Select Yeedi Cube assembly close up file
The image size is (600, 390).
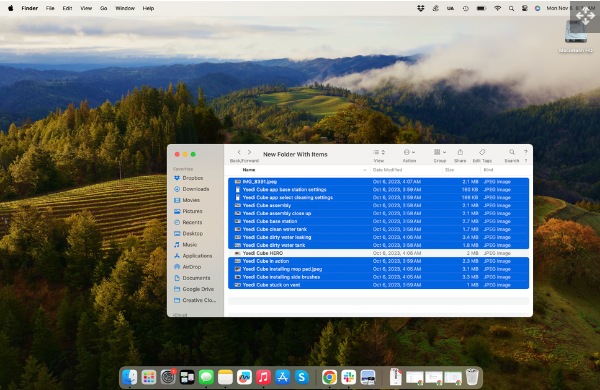pyautogui.click(x=378, y=213)
